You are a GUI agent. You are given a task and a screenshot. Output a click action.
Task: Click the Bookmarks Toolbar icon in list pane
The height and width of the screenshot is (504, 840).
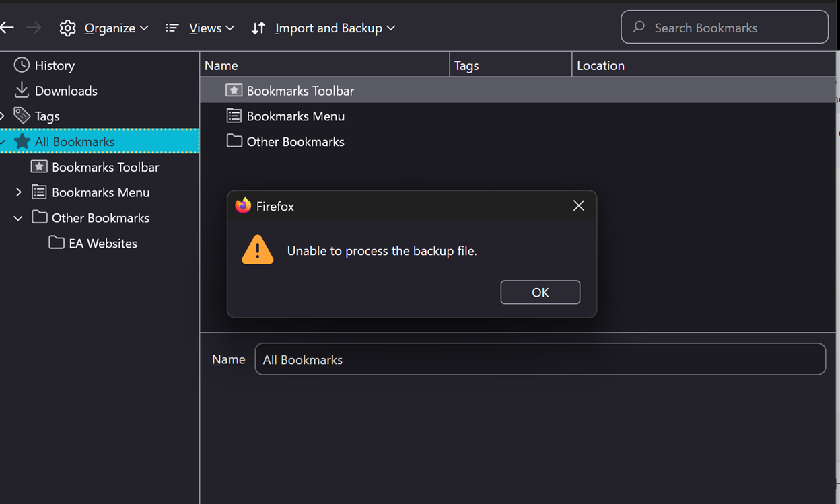[234, 90]
